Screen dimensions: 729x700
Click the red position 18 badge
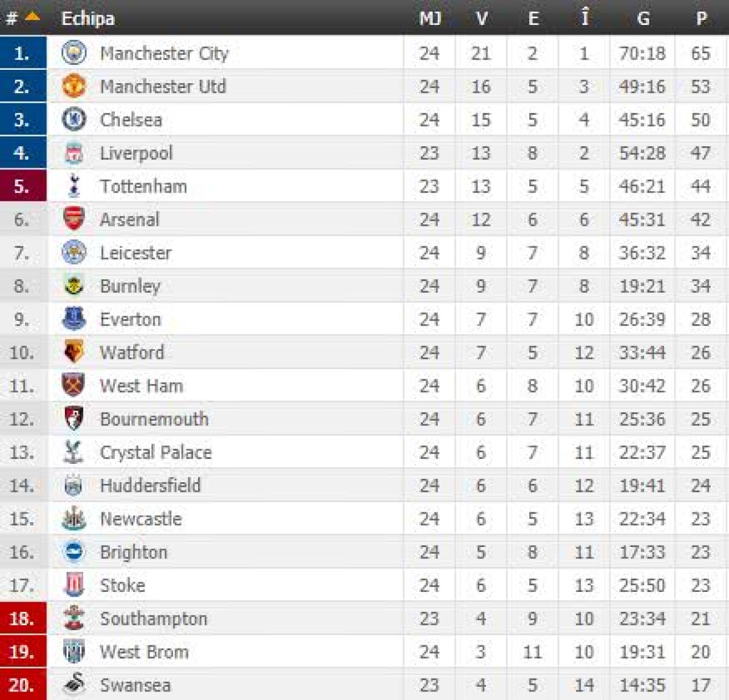click(x=22, y=619)
